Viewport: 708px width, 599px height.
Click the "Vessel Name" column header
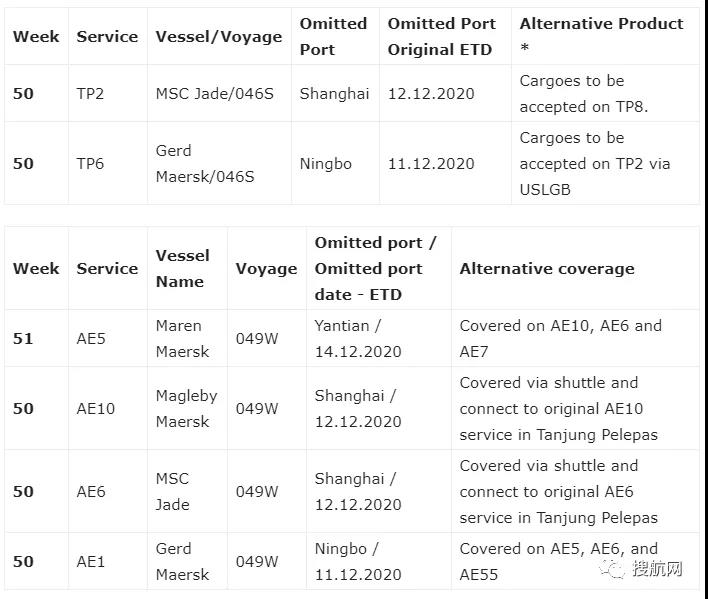(x=182, y=269)
